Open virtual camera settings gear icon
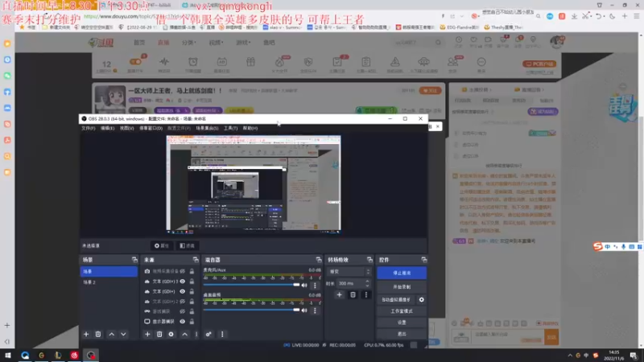This screenshot has height=362, width=644. (421, 299)
